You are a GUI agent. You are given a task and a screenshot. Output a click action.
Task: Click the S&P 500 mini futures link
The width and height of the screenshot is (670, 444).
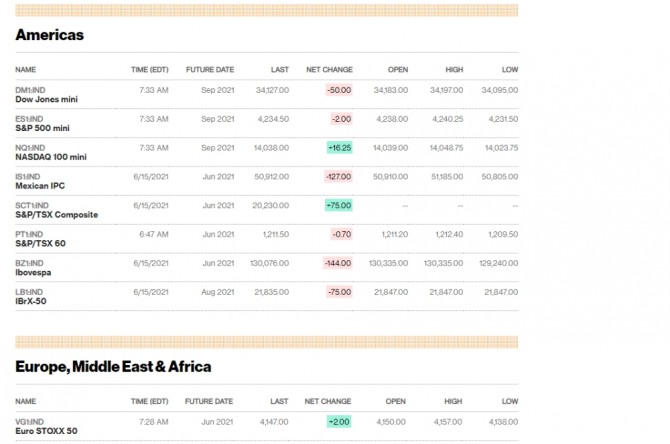(42, 129)
